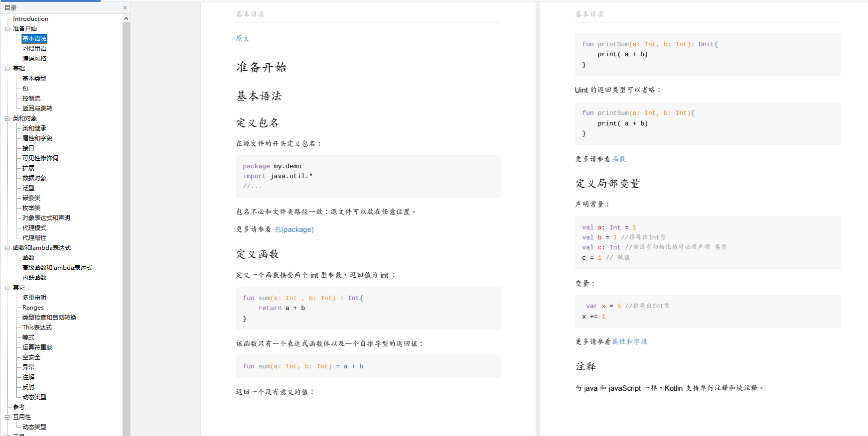This screenshot has width=868, height=436.
Task: Select 枚举类 in the tree
Action: point(31,208)
